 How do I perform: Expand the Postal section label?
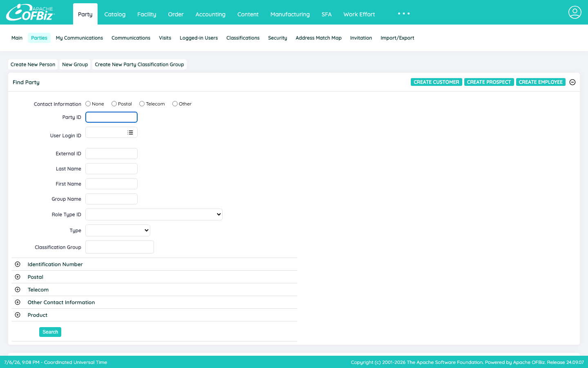point(36,277)
